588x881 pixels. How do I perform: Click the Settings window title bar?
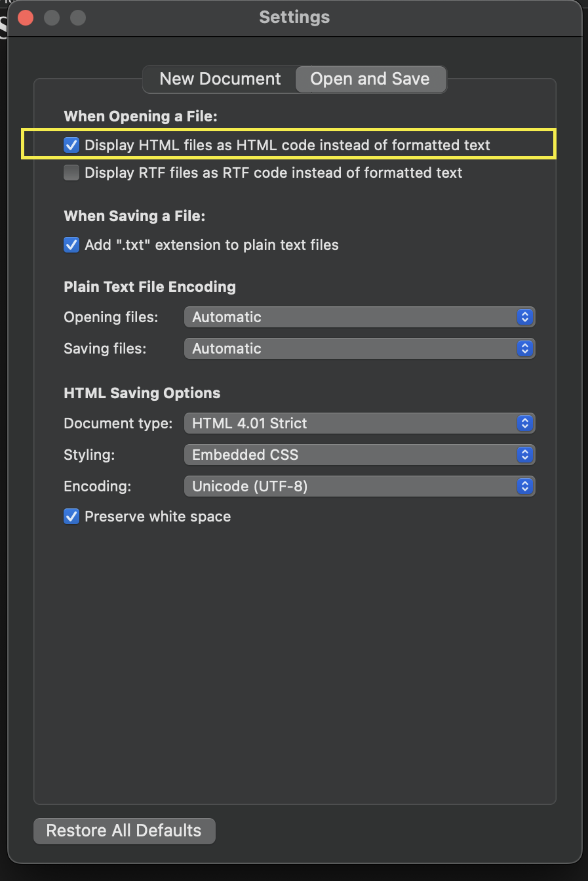coord(294,17)
